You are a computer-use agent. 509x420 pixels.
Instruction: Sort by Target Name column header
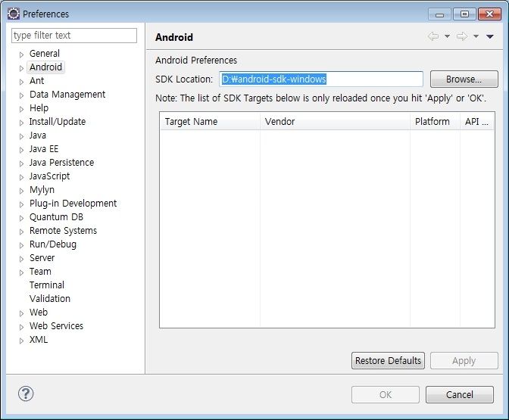coord(210,122)
